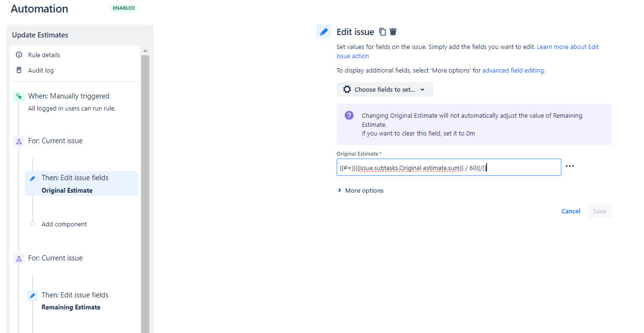
Task: Click the ENABLED status badge
Action: (x=123, y=8)
